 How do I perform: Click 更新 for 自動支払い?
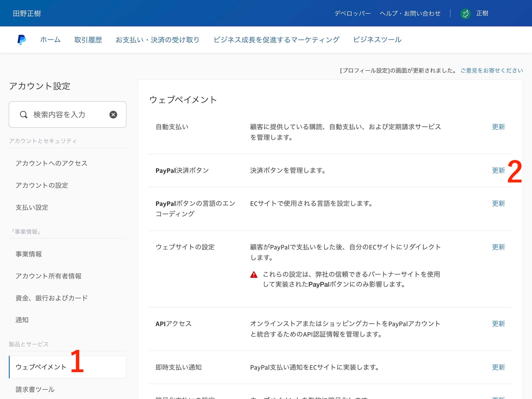click(x=498, y=127)
